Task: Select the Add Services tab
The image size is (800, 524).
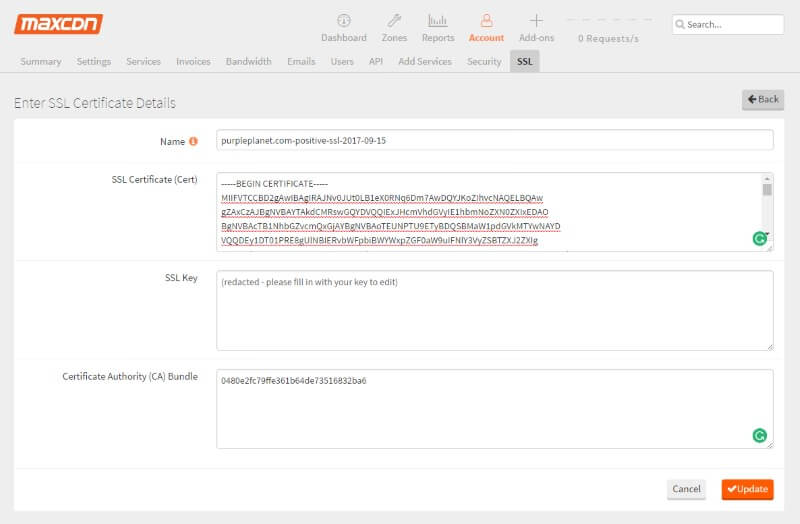Action: (424, 61)
